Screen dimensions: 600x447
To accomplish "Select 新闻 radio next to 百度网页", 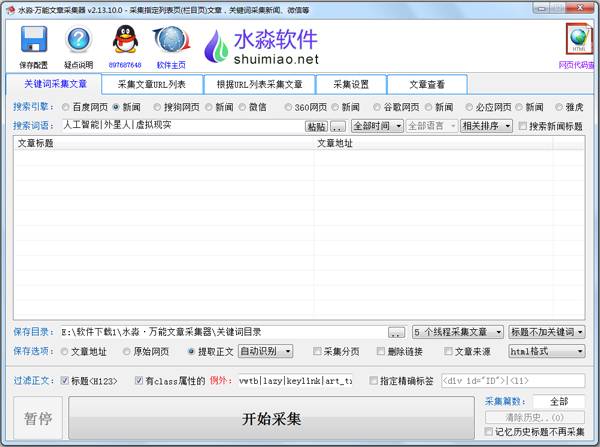I will 116,107.
